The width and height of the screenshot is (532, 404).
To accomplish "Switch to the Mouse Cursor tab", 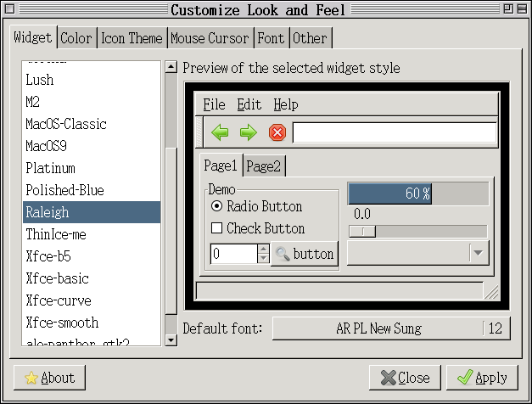I will pyautogui.click(x=210, y=38).
